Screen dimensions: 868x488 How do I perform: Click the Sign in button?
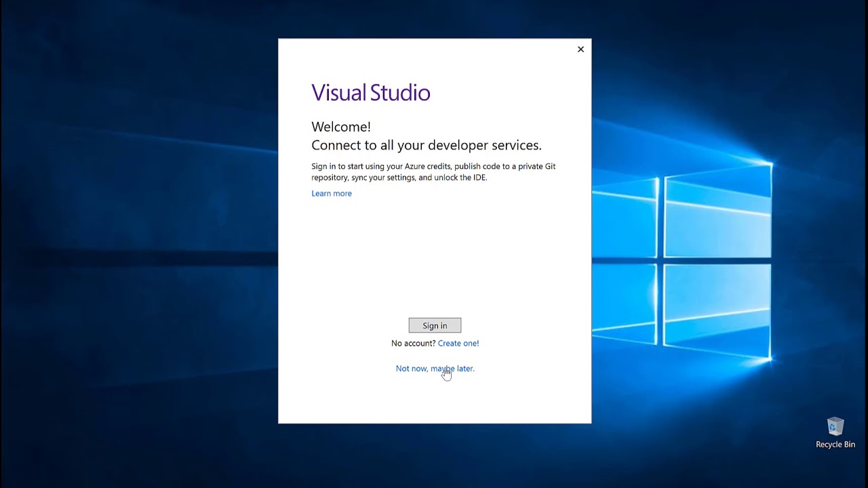pyautogui.click(x=435, y=325)
